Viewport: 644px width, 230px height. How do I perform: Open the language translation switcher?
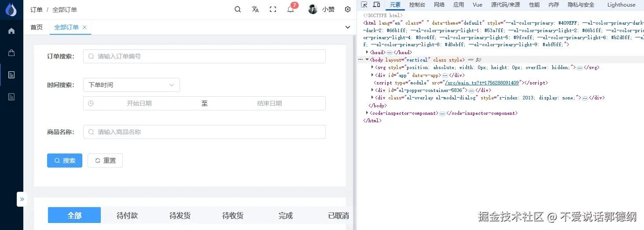(x=255, y=9)
